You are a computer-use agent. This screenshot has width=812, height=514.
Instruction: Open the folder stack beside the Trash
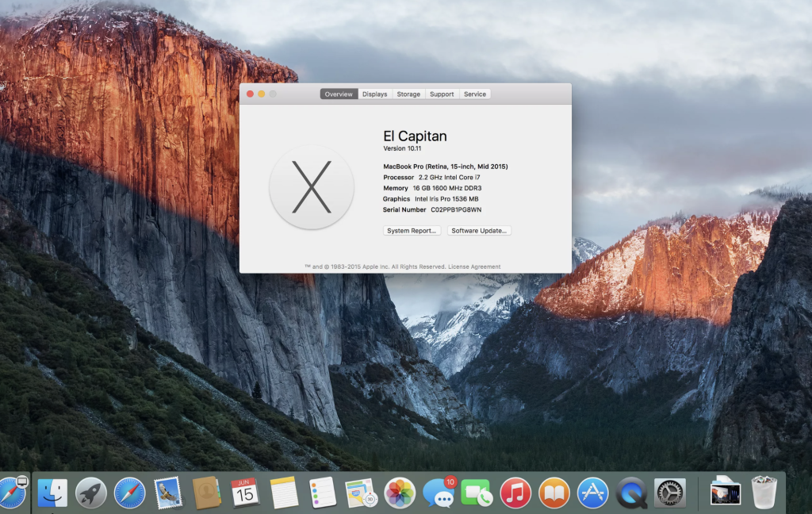[x=725, y=492]
